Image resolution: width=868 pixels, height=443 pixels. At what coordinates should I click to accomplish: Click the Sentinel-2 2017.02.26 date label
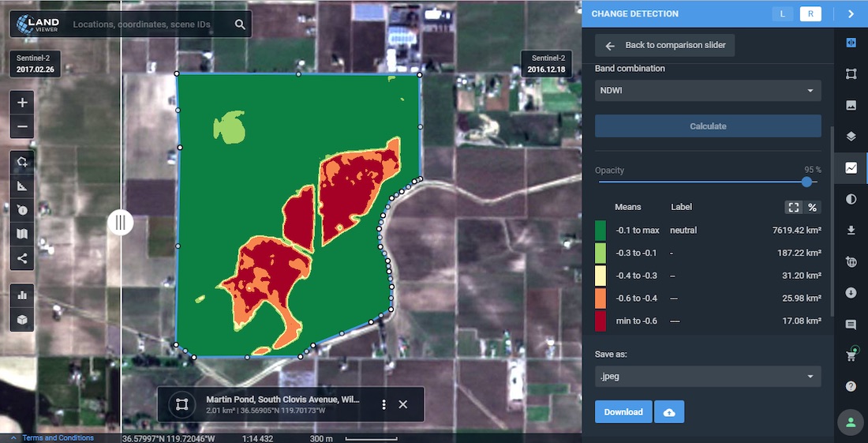(x=36, y=64)
